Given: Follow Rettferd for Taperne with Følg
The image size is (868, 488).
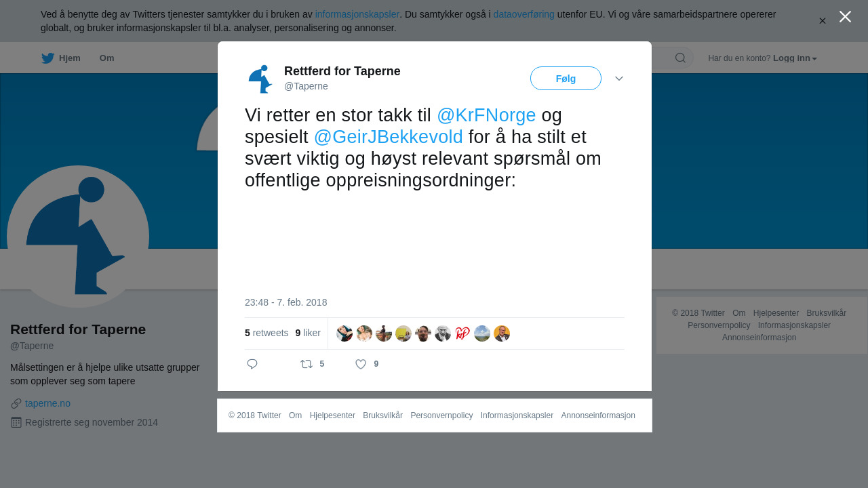Looking at the screenshot, I should [566, 79].
